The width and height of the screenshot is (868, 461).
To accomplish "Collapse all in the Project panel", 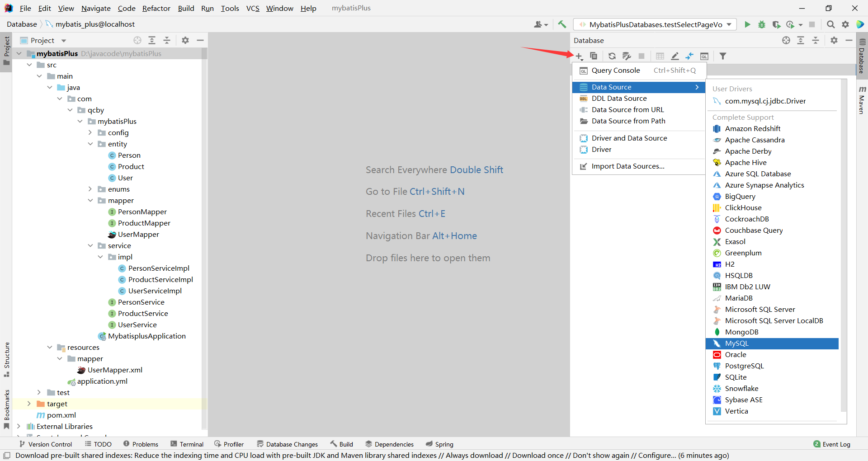I will 167,40.
